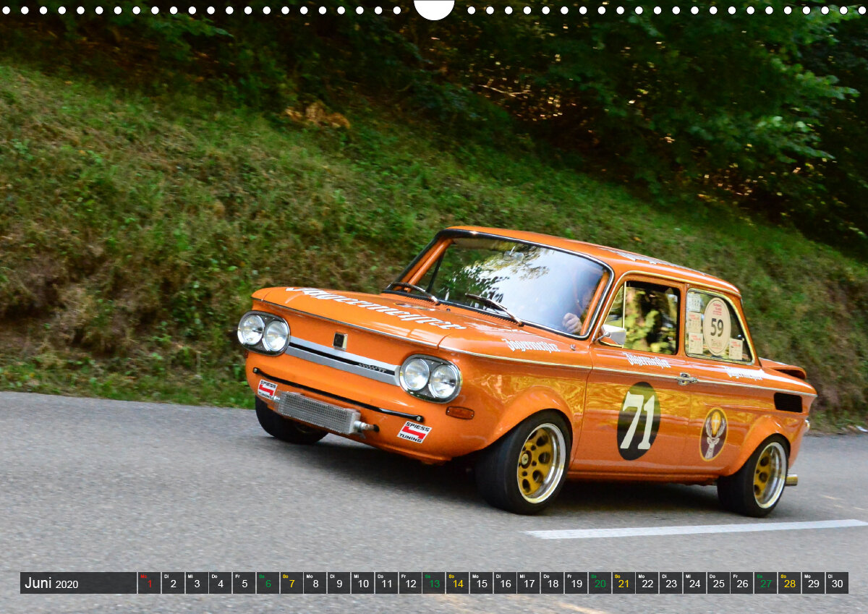
Task: Click the green Saturday 6 date cell
Action: (268, 583)
